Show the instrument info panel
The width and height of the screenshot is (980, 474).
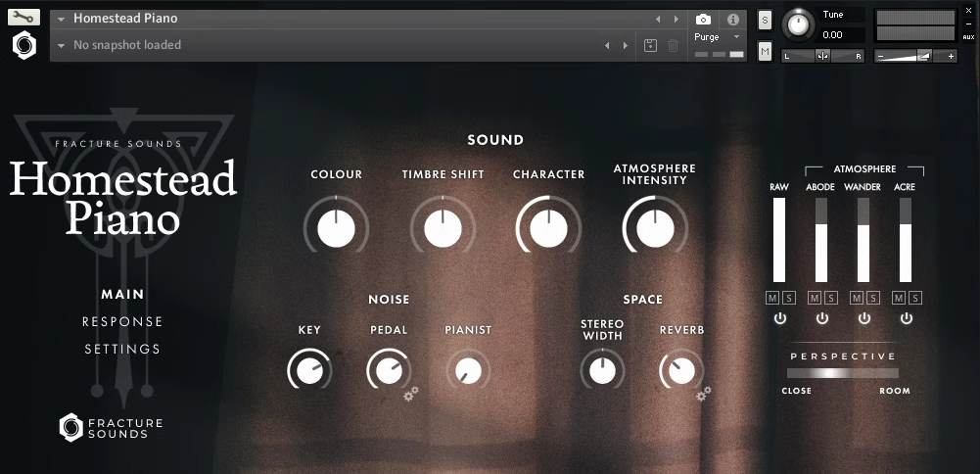click(733, 20)
